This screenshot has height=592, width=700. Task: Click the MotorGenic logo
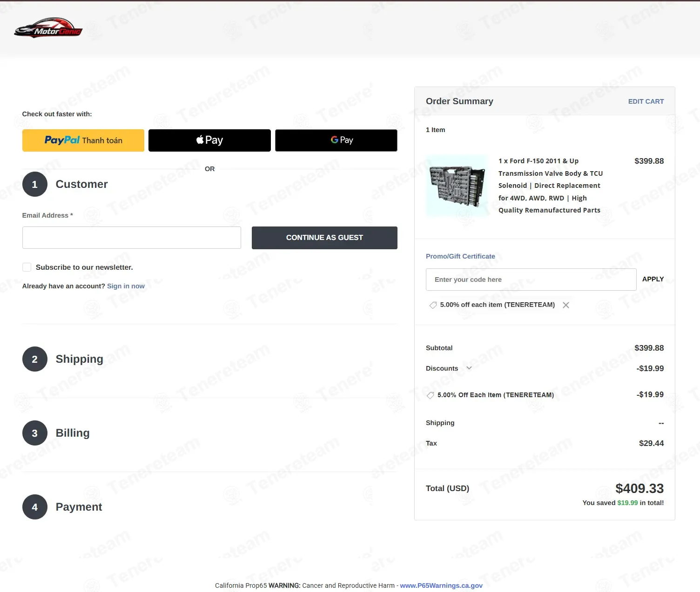tap(48, 28)
